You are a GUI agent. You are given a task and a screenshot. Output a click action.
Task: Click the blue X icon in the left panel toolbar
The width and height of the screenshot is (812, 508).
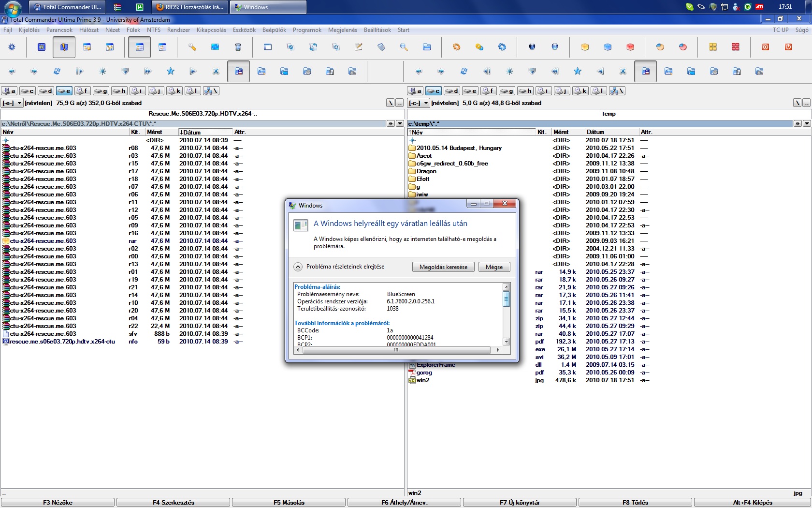point(216,72)
